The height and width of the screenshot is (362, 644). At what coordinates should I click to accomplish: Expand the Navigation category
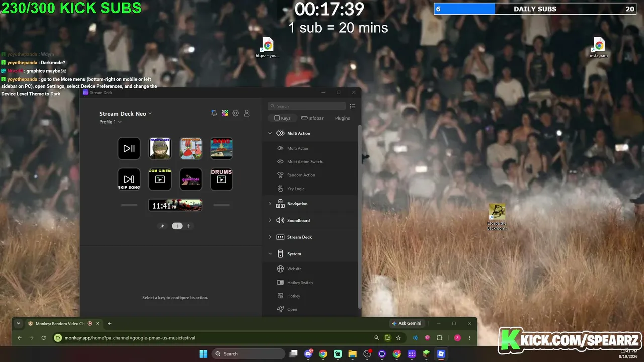[x=270, y=204]
